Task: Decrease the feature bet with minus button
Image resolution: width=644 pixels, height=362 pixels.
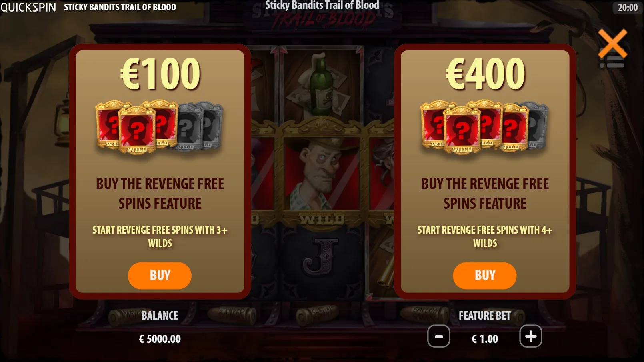Action: [438, 336]
